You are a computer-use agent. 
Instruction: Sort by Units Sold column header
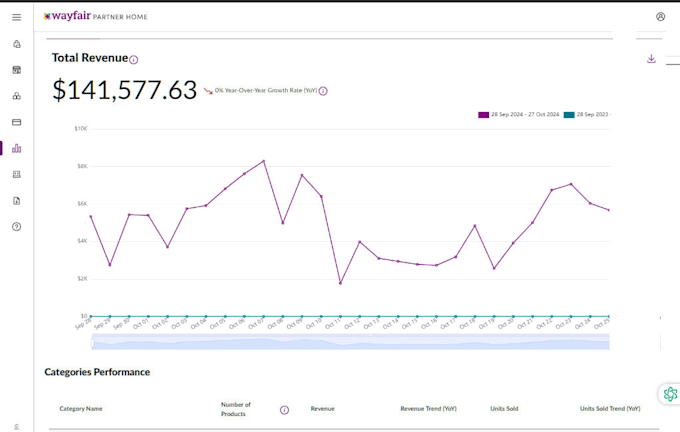coord(504,409)
